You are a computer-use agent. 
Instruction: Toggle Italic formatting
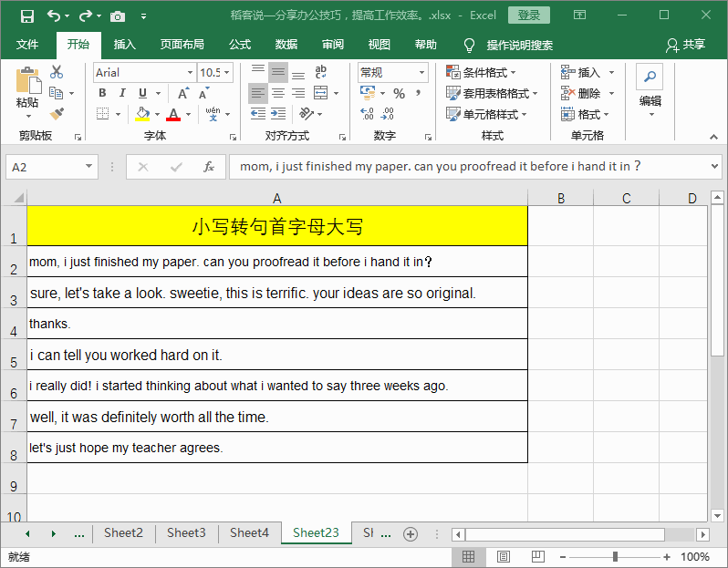(x=123, y=93)
